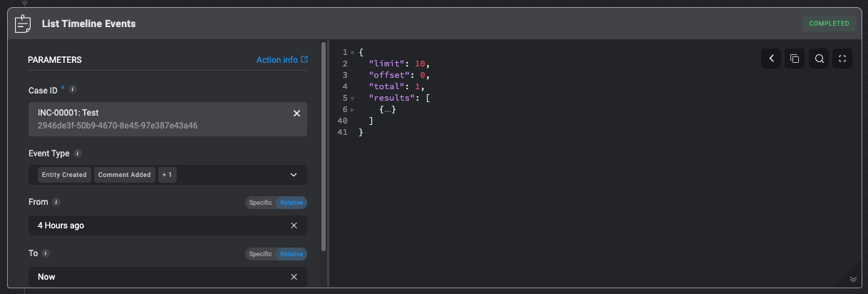Show the info tooltip next to Event Type

pos(78,153)
